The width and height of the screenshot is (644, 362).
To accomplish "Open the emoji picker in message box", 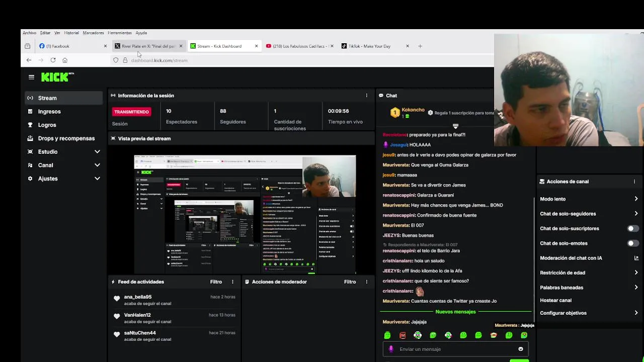I will tap(521, 349).
